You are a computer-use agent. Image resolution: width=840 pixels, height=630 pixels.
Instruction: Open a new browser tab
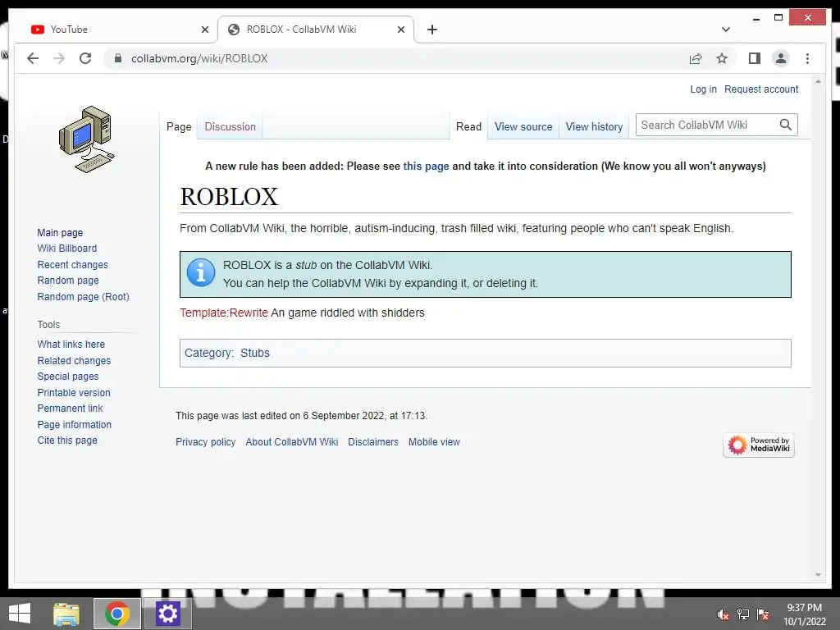pyautogui.click(x=432, y=30)
